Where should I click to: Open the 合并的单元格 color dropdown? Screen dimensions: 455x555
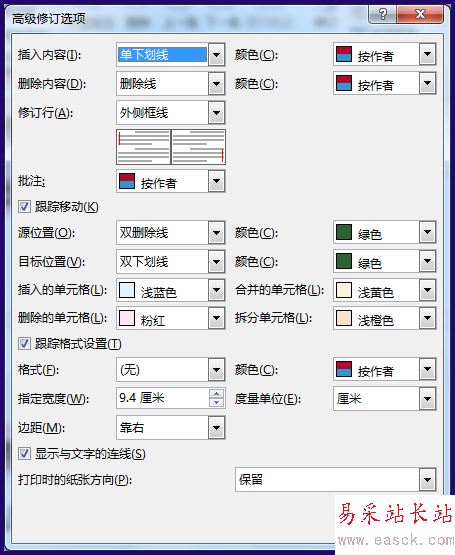pyautogui.click(x=385, y=290)
